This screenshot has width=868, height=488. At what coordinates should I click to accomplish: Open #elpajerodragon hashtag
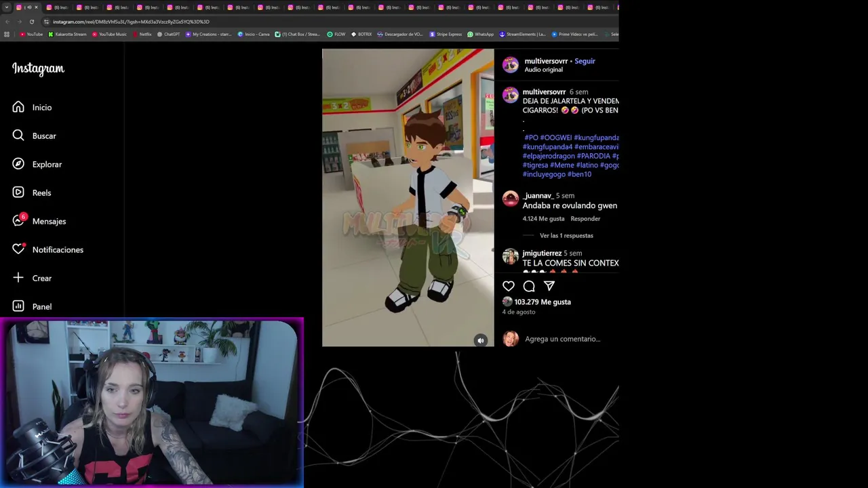tap(549, 156)
